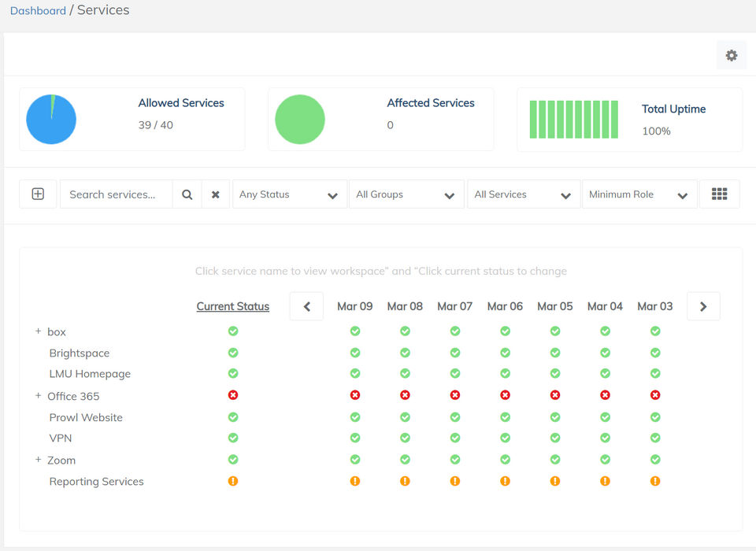Clear search with the X icon
756x551 pixels.
215,194
